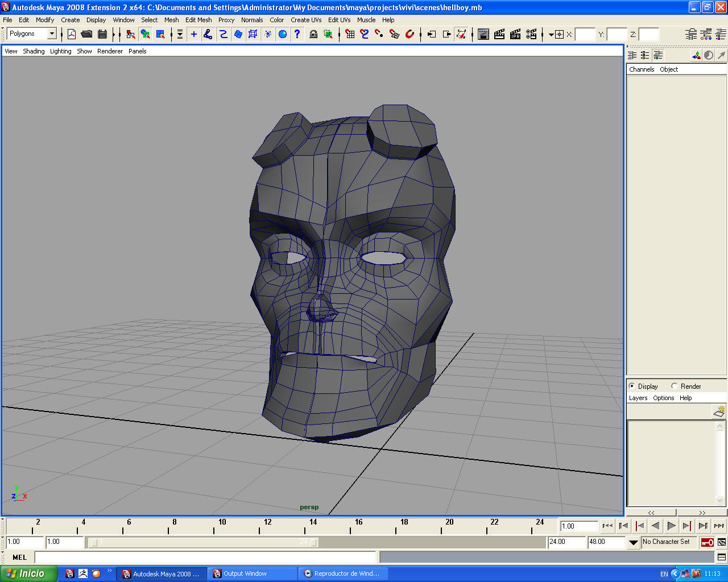Click the blue question mark help icon
The height and width of the screenshot is (582, 728).
(297, 34)
